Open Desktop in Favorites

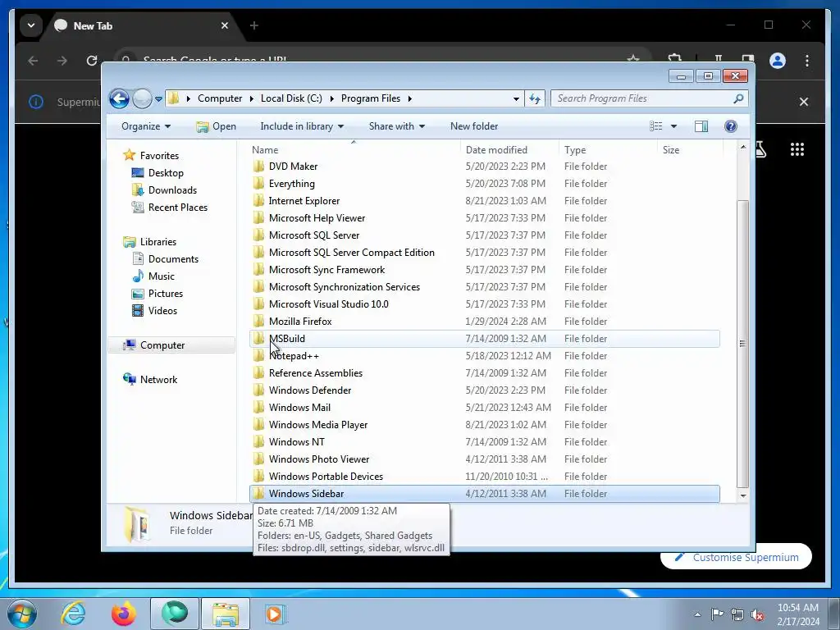(x=166, y=173)
